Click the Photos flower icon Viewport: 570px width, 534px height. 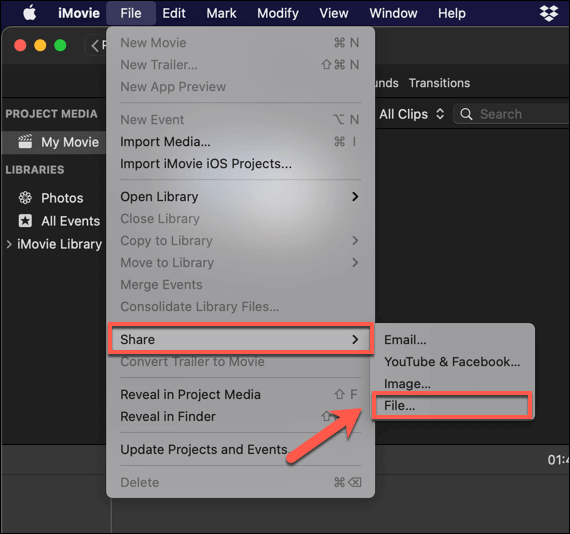click(25, 198)
